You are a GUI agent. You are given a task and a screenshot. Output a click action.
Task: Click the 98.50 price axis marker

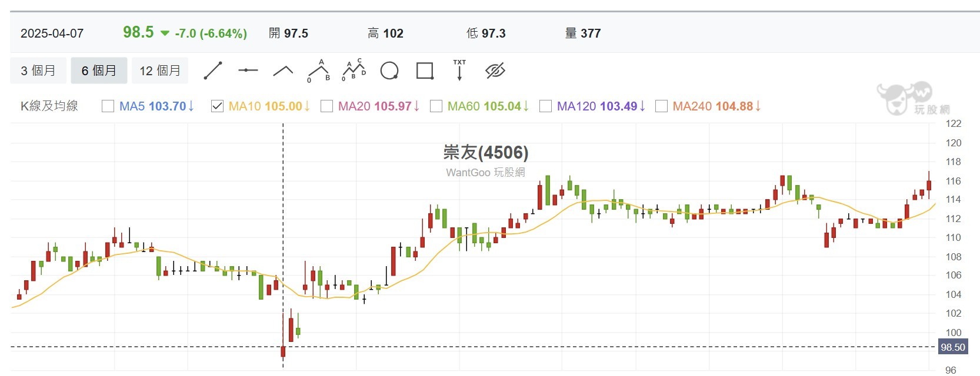click(x=952, y=347)
